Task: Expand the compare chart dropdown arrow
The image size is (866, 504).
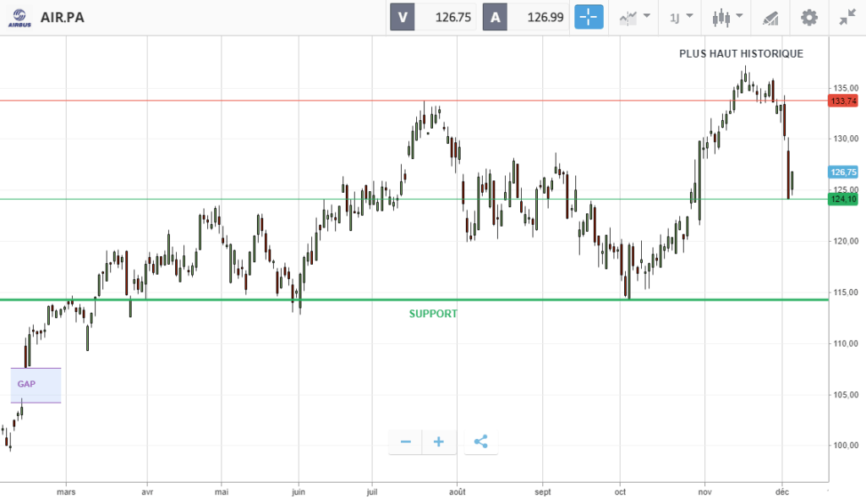Action: 647,16
